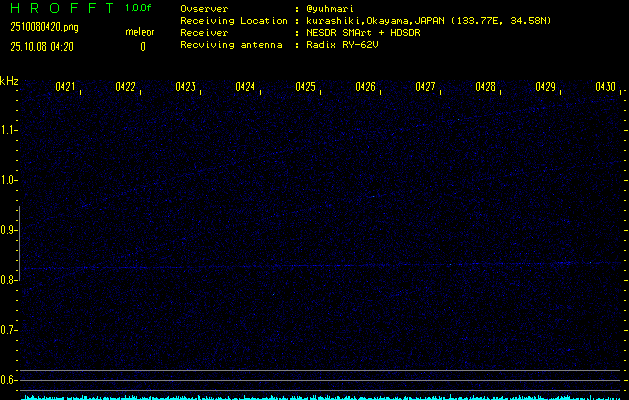
Task: Click the meteor count label
Action: [x=140, y=32]
